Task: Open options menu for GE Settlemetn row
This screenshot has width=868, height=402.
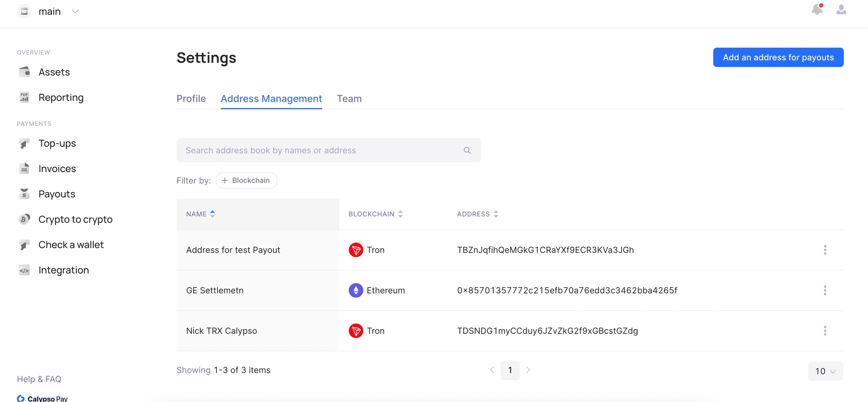Action: [x=825, y=290]
